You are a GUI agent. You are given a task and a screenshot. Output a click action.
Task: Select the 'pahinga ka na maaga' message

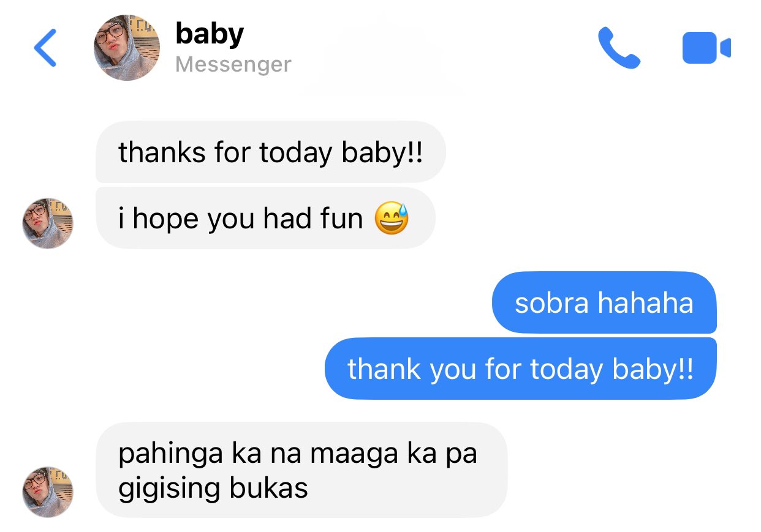(301, 470)
